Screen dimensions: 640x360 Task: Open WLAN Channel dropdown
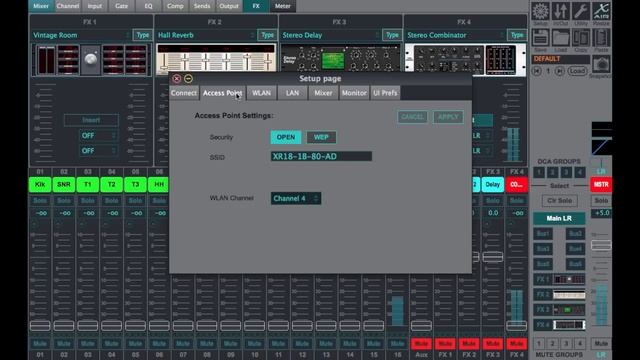296,198
